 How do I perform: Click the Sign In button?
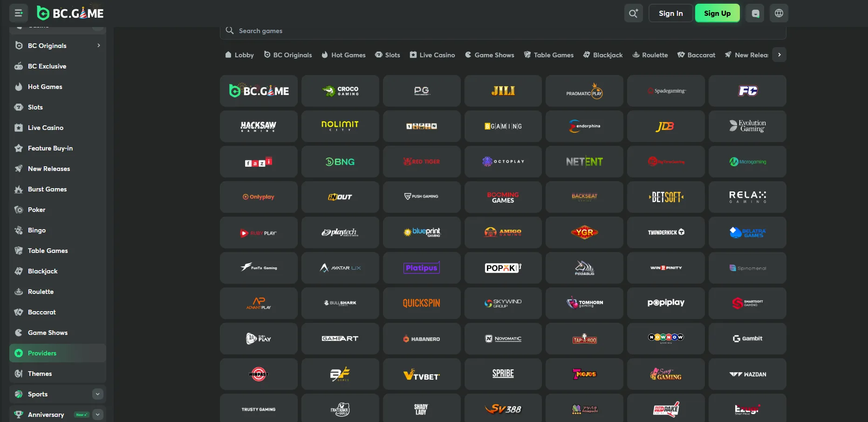[670, 13]
